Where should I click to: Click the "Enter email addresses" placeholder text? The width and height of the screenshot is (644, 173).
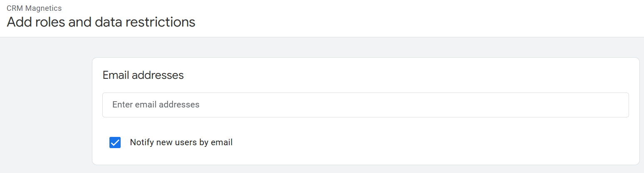156,105
